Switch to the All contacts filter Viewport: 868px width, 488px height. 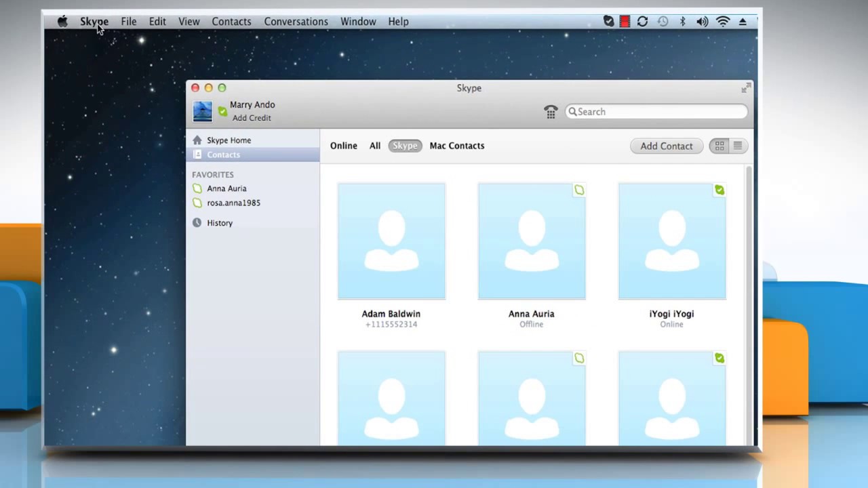point(375,146)
